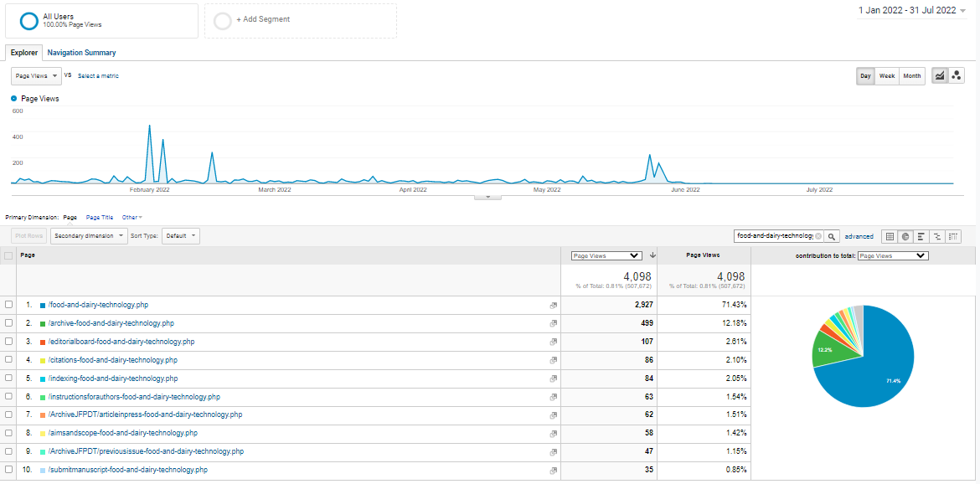This screenshot has height=484, width=980.
Task: Open the Secondary dimension dropdown
Action: pyautogui.click(x=89, y=236)
